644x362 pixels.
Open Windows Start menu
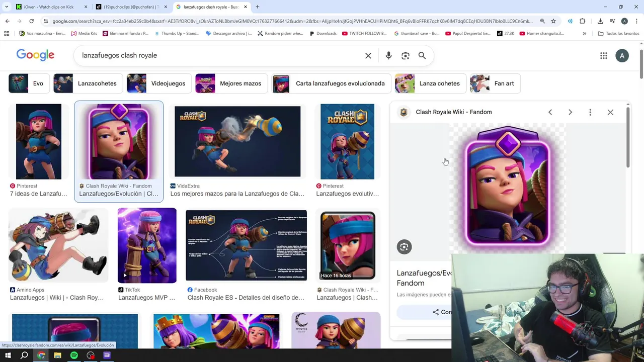pyautogui.click(x=8, y=355)
